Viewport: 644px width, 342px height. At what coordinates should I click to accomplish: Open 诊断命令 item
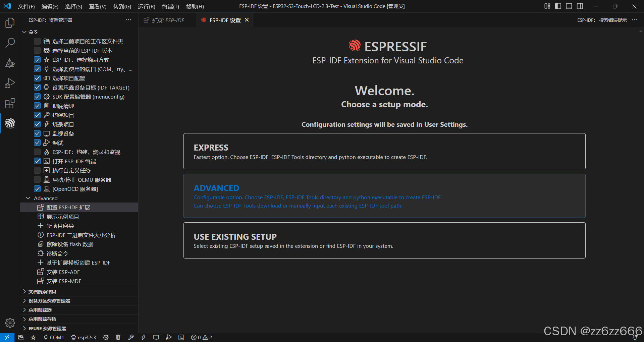click(79, 253)
